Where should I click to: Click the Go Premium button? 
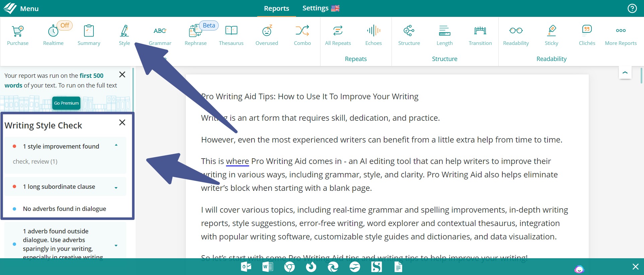[x=66, y=103]
